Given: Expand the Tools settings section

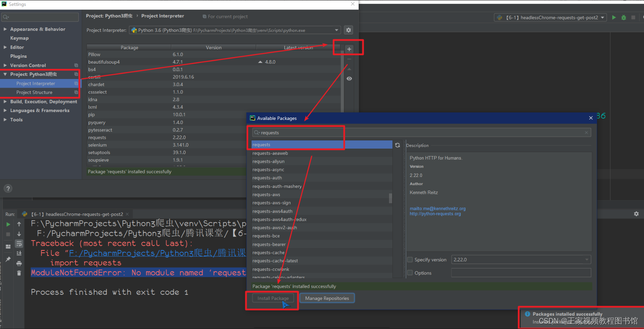Looking at the screenshot, I should pos(5,119).
